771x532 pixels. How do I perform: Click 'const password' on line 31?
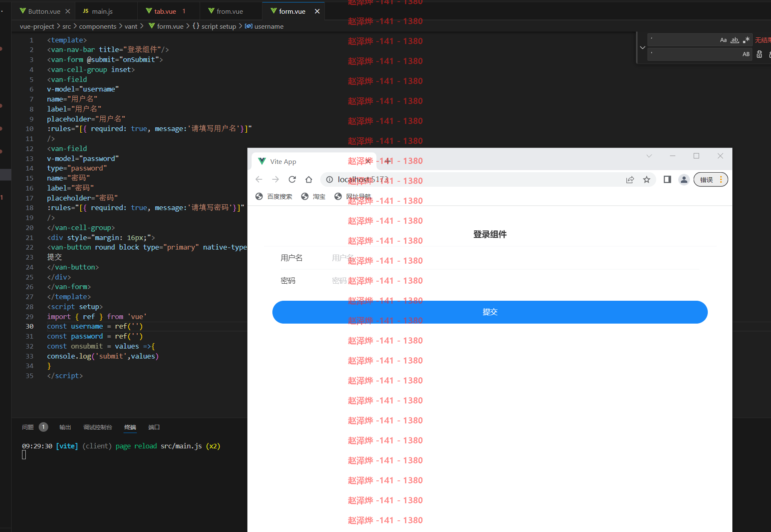click(x=75, y=336)
